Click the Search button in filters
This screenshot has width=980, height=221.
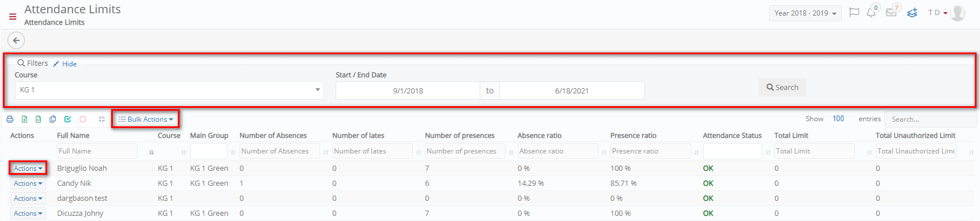pyautogui.click(x=782, y=88)
